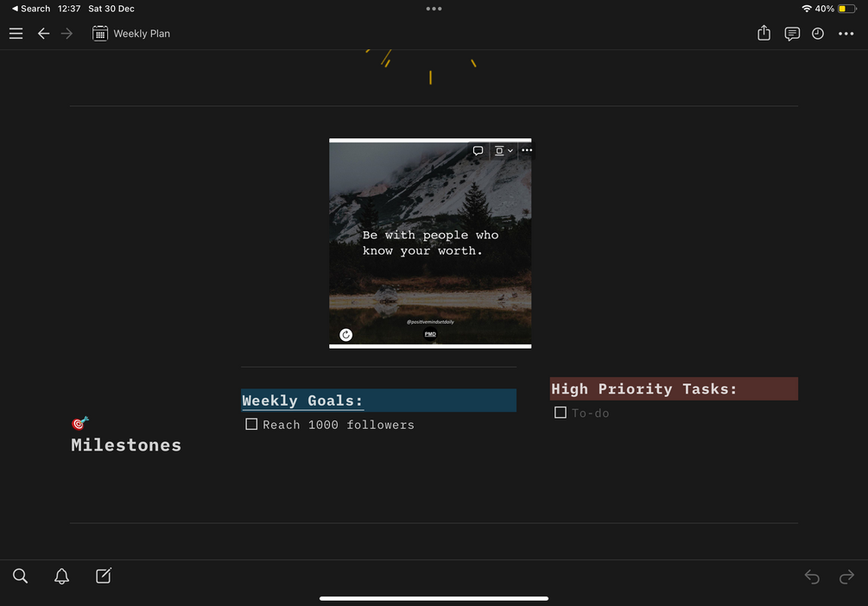The image size is (868, 606).
Task: Redo the last action
Action: [x=846, y=577]
